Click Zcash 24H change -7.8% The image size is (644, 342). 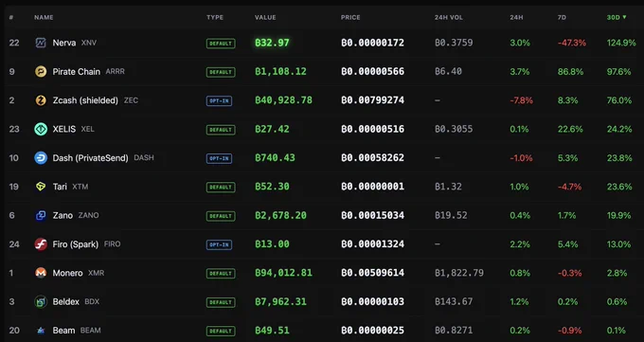click(521, 100)
